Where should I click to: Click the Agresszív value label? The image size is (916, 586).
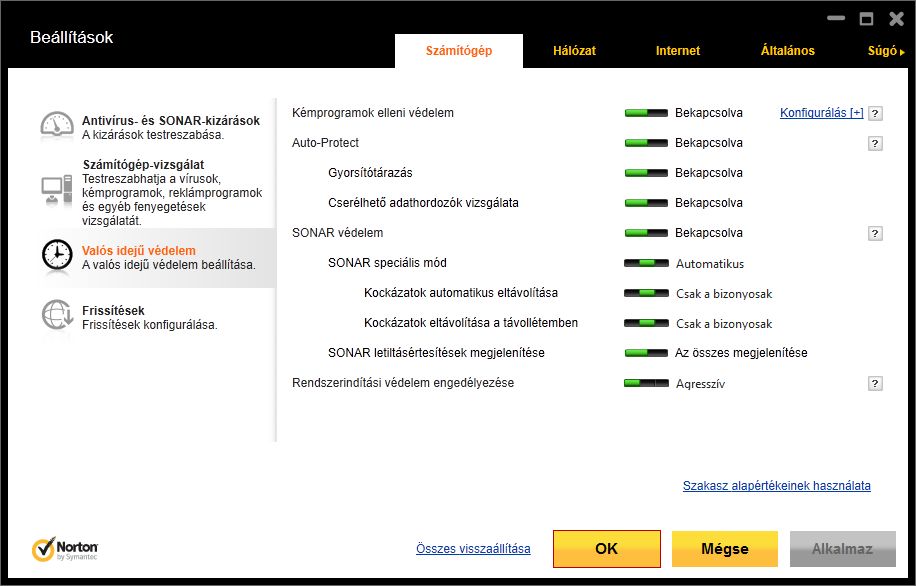(x=700, y=384)
